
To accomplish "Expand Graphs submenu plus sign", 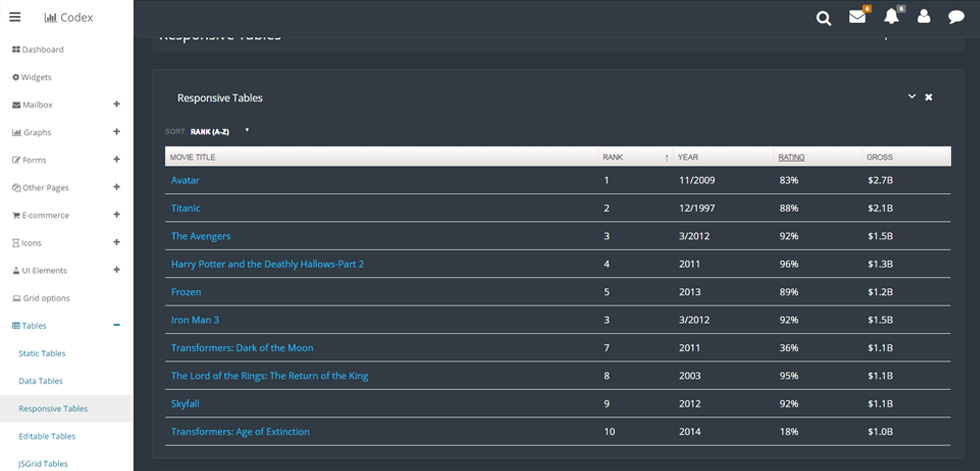I will (x=116, y=132).
